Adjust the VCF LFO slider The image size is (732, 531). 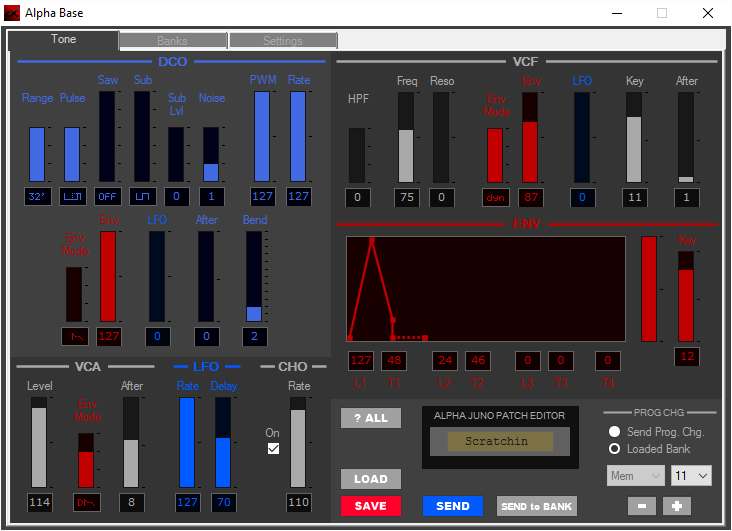tap(582, 137)
